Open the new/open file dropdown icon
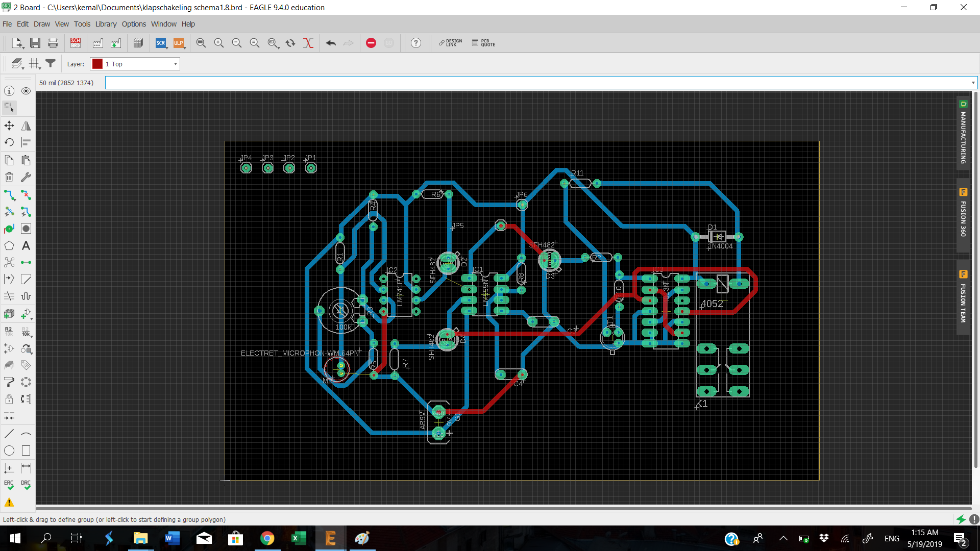 tap(18, 43)
